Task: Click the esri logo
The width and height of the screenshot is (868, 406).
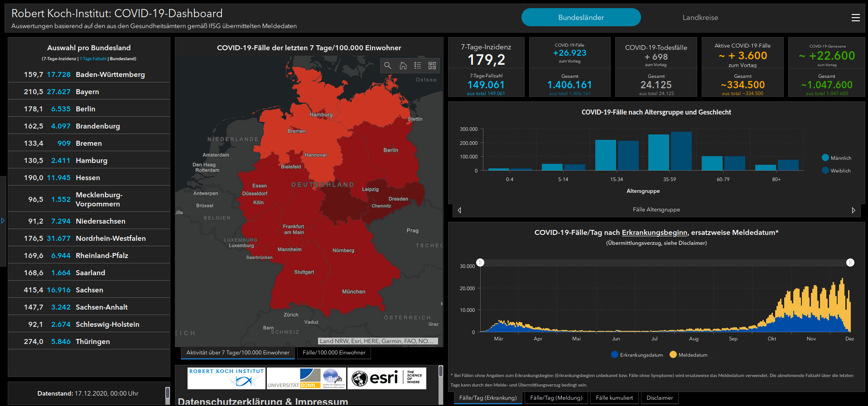Action: 375,378
